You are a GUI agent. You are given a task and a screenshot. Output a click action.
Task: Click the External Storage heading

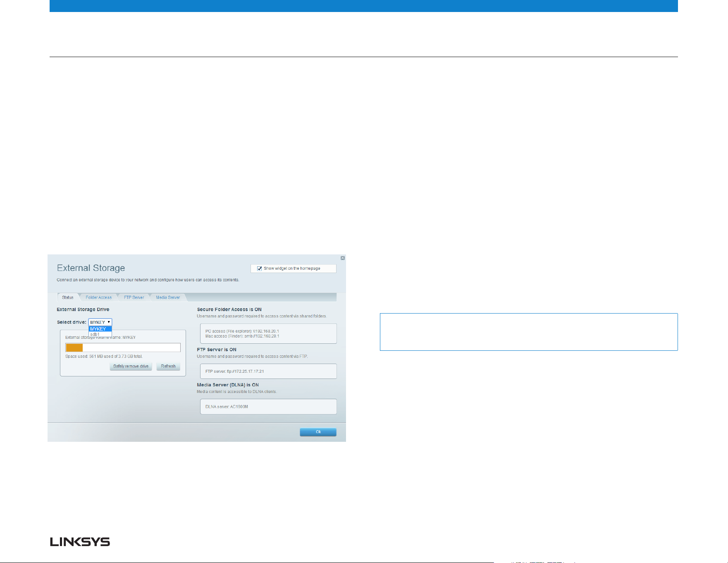tap(91, 268)
